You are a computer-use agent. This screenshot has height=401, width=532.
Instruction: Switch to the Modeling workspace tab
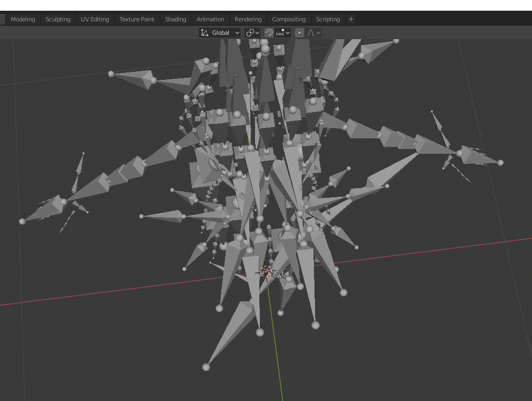coord(23,19)
